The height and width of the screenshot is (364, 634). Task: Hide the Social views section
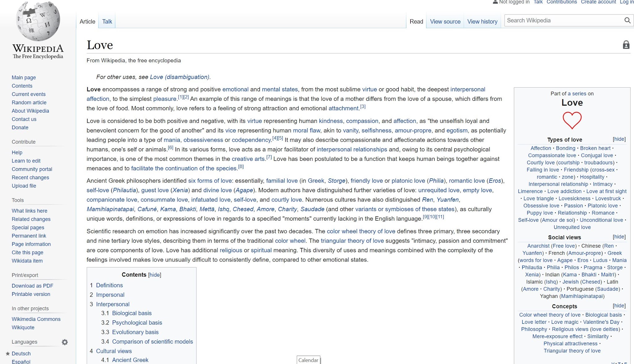[619, 237]
